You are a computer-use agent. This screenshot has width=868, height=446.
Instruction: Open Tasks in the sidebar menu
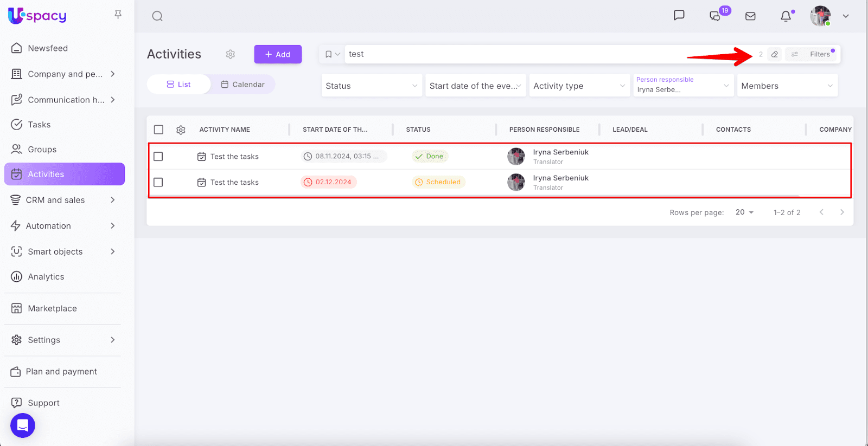point(39,125)
